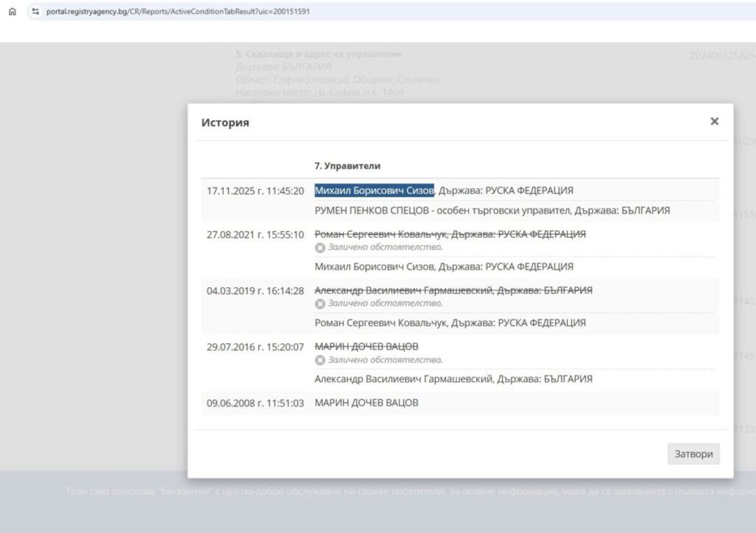Click the История dialog title
The width and height of the screenshot is (756, 533).
pyautogui.click(x=225, y=123)
